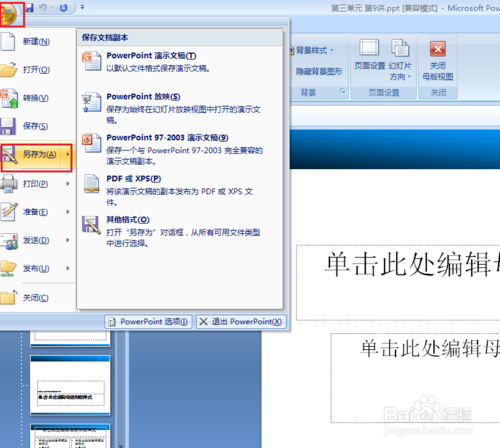The image size is (500, 448).
Task: Select the 新建(N) menu entry
Action: click(x=37, y=41)
